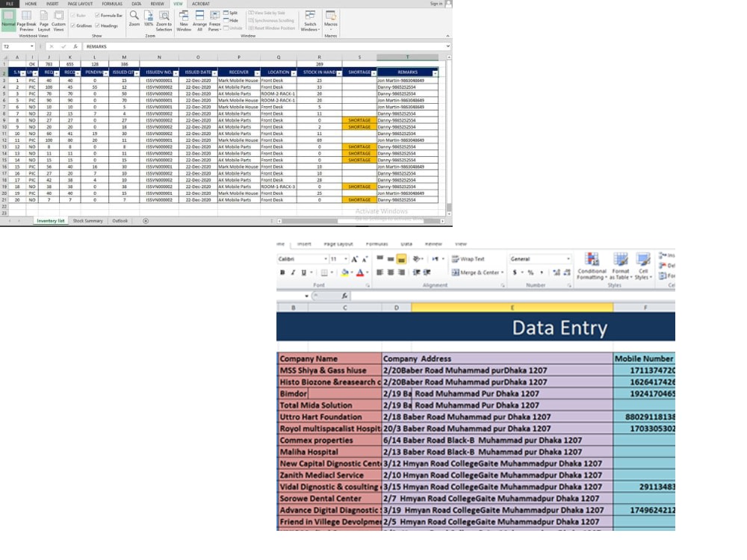Open Conditional Formatting in lower window
The image size is (747, 560).
591,267
